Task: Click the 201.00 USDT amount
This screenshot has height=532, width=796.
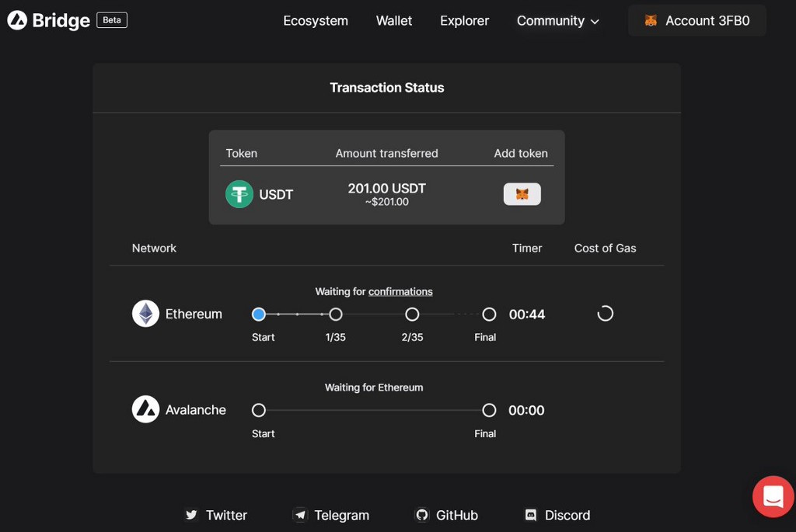Action: tap(387, 189)
